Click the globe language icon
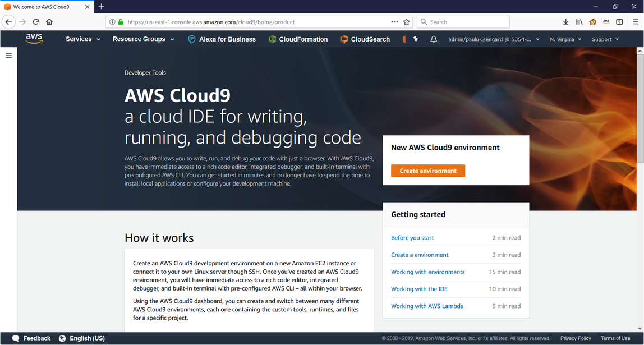 (62, 338)
